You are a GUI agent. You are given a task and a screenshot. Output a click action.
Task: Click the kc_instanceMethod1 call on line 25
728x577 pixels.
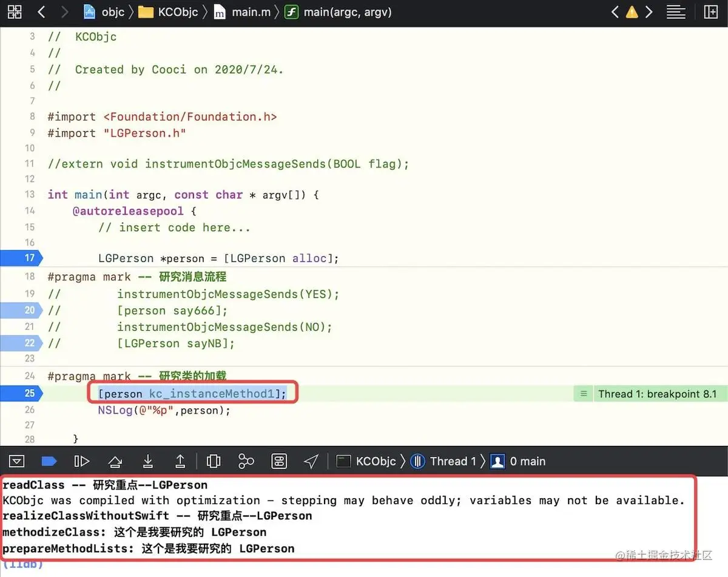(192, 394)
